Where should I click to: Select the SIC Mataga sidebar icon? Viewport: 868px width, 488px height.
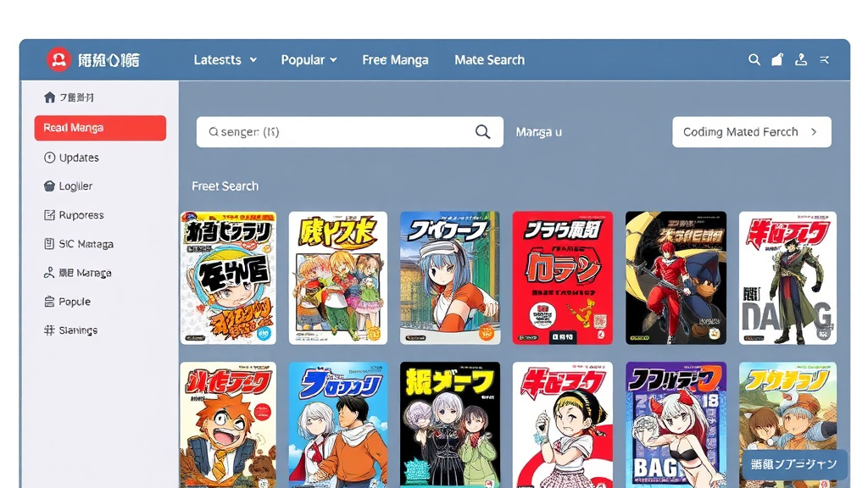click(47, 243)
